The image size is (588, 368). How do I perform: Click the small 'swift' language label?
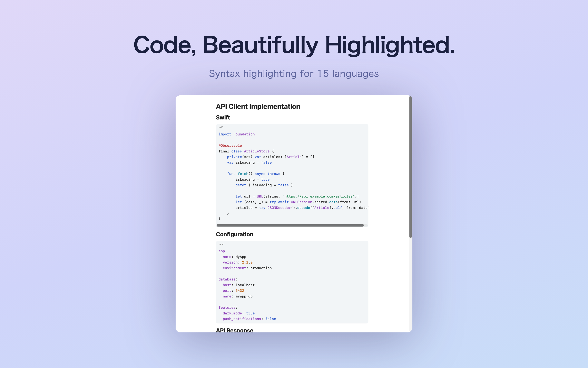(x=221, y=127)
